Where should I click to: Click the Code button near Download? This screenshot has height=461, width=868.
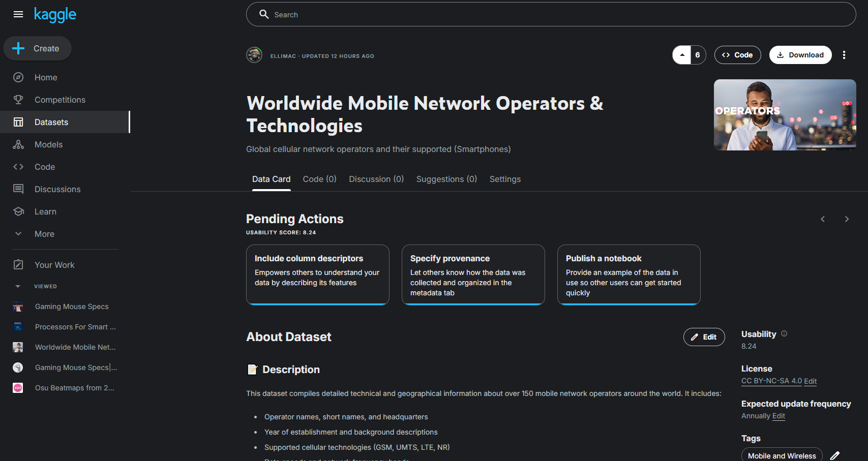737,55
